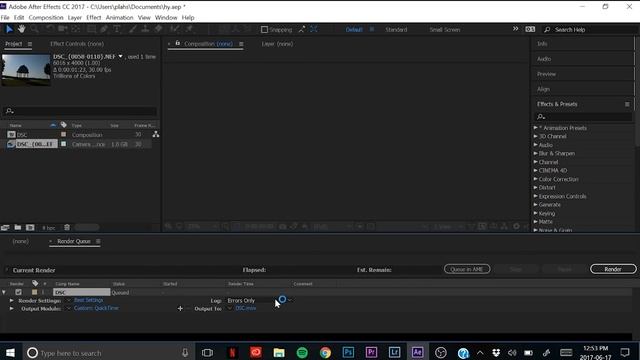Screen dimensions: 640x360
Task: Click the Interpret Footage icon in Project panel
Action: coord(5,227)
